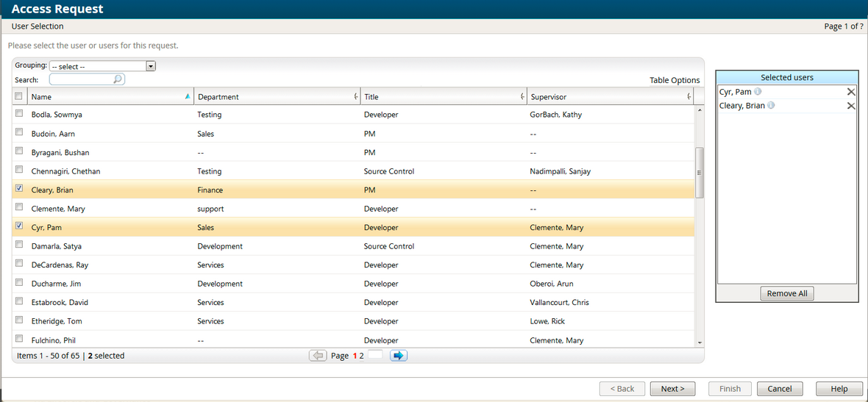Screen dimensions: 868x402
Task: Remove Cyr, Pam from selected users
Action: point(850,92)
